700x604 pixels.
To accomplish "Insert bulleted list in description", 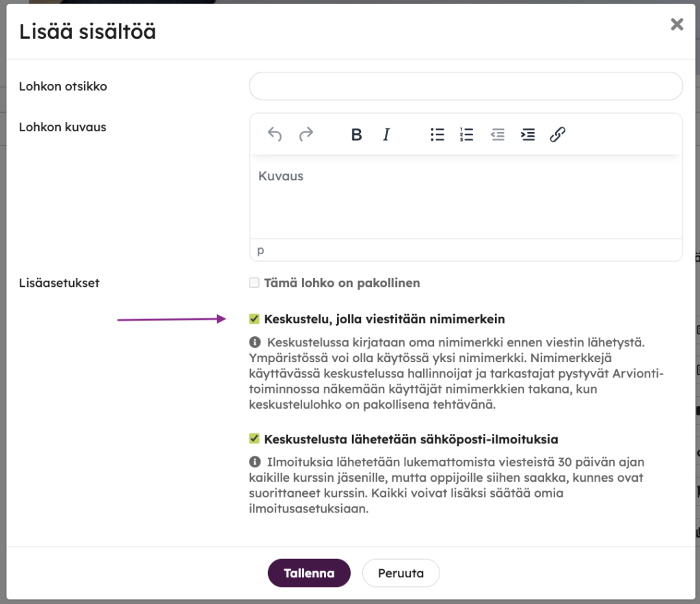I will tap(437, 135).
